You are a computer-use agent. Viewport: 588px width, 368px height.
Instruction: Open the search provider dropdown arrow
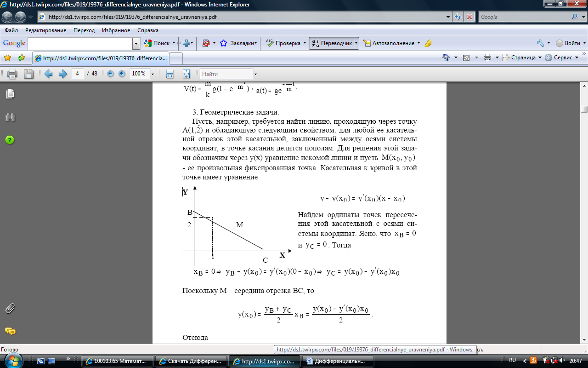click(583, 17)
